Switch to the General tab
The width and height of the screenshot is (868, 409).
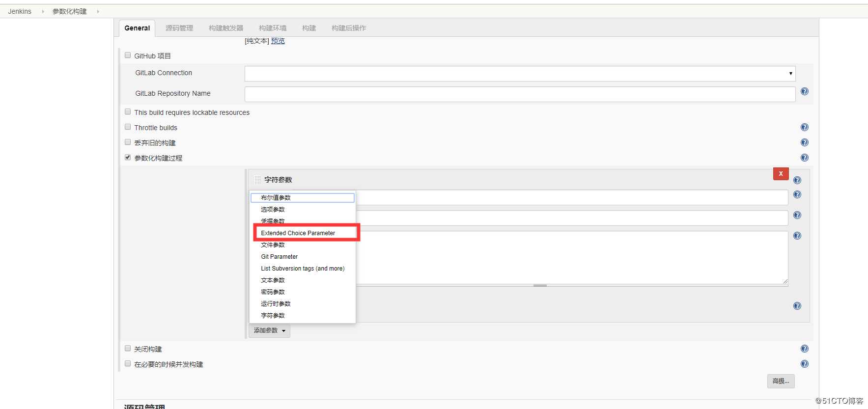pyautogui.click(x=137, y=28)
